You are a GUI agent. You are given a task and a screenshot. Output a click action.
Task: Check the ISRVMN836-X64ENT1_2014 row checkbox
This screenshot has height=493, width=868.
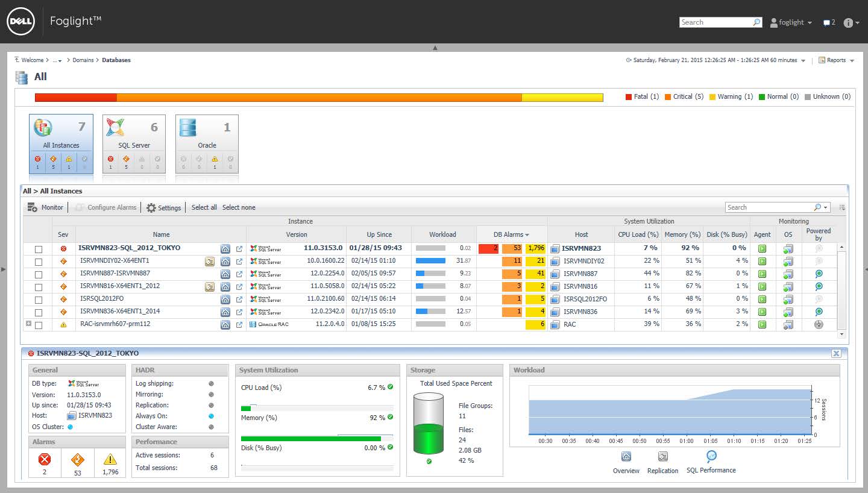pos(39,312)
